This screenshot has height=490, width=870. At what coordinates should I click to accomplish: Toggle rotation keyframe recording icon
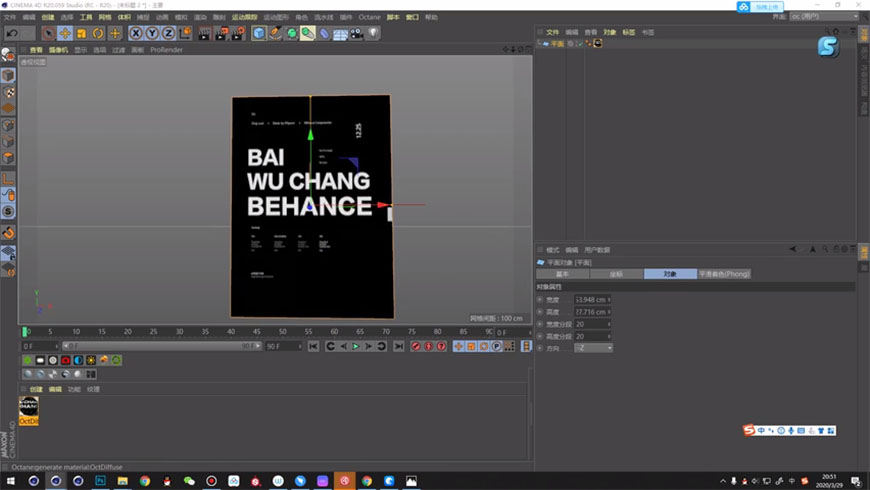click(484, 346)
